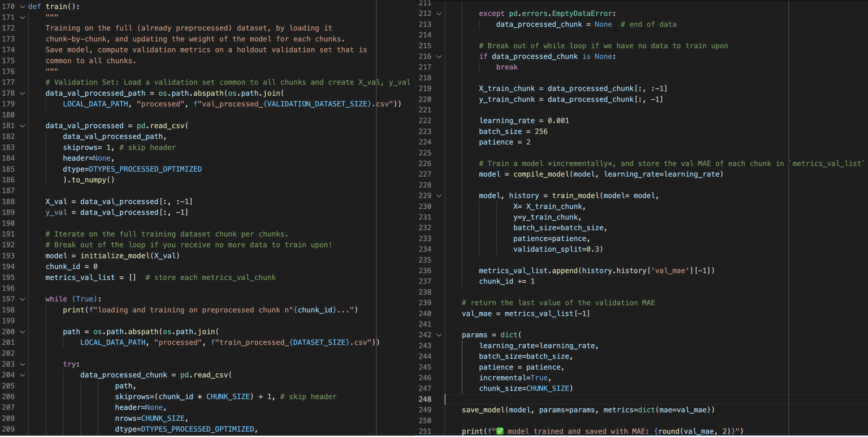This screenshot has height=437, width=868.
Task: Fold data_val_processed_path assignment at line 178
Action: click(x=22, y=93)
